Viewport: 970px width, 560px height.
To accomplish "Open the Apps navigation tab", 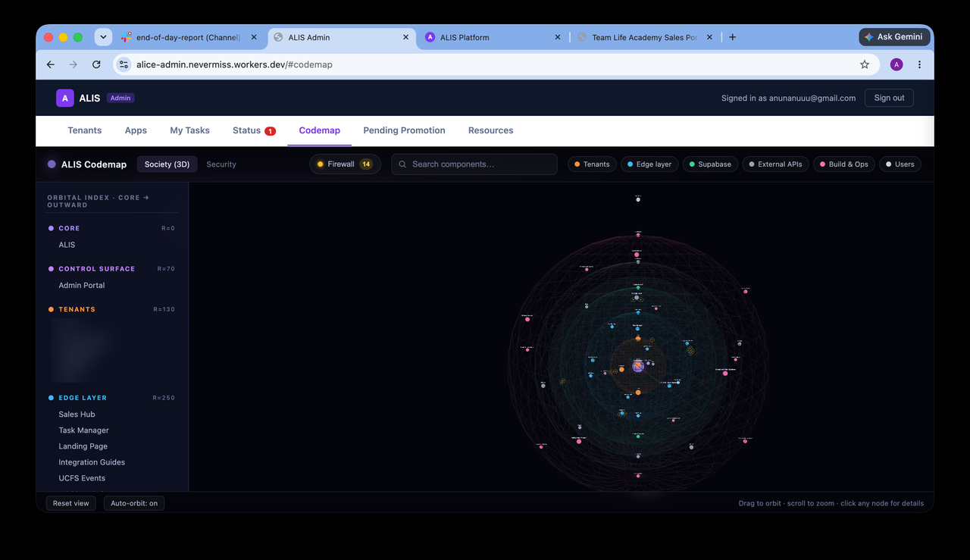I will (136, 130).
